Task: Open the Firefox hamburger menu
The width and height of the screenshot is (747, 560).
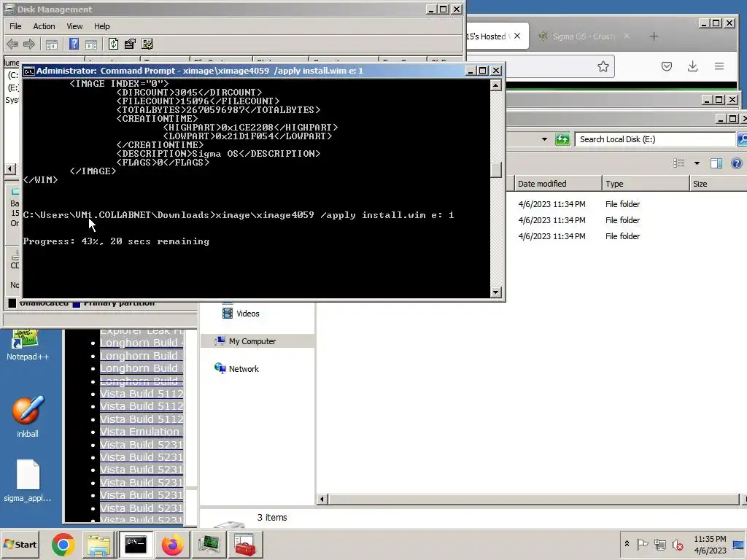Action: (719, 66)
